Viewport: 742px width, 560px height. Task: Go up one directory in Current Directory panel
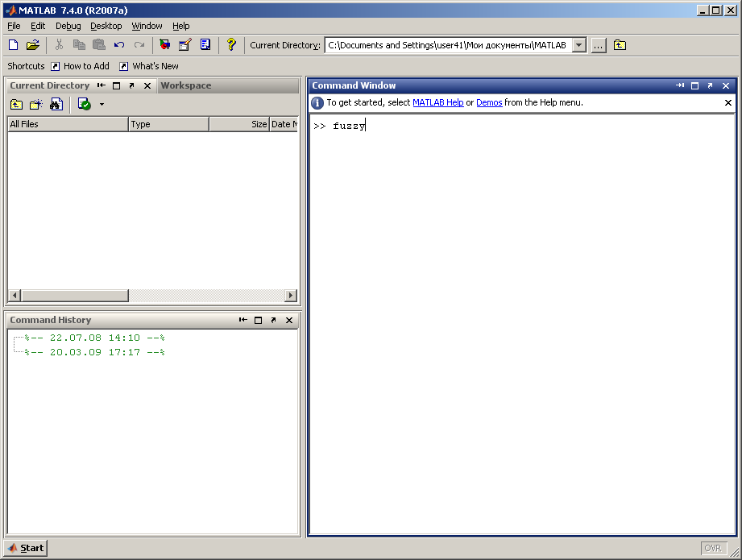[17, 104]
